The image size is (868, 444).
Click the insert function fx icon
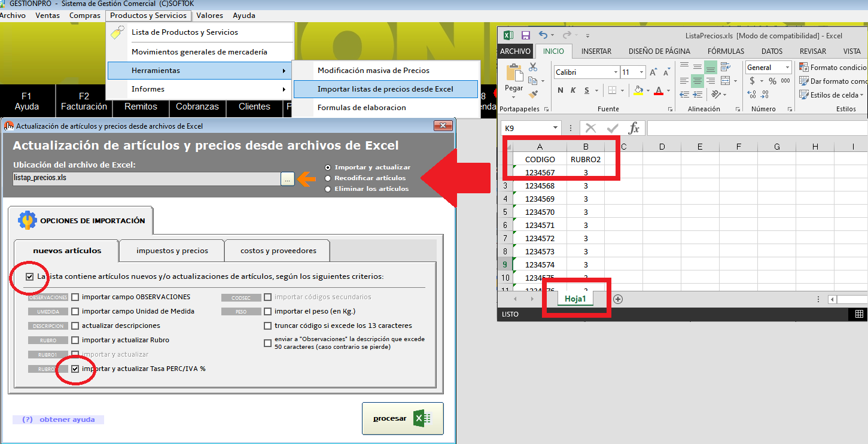coord(634,128)
